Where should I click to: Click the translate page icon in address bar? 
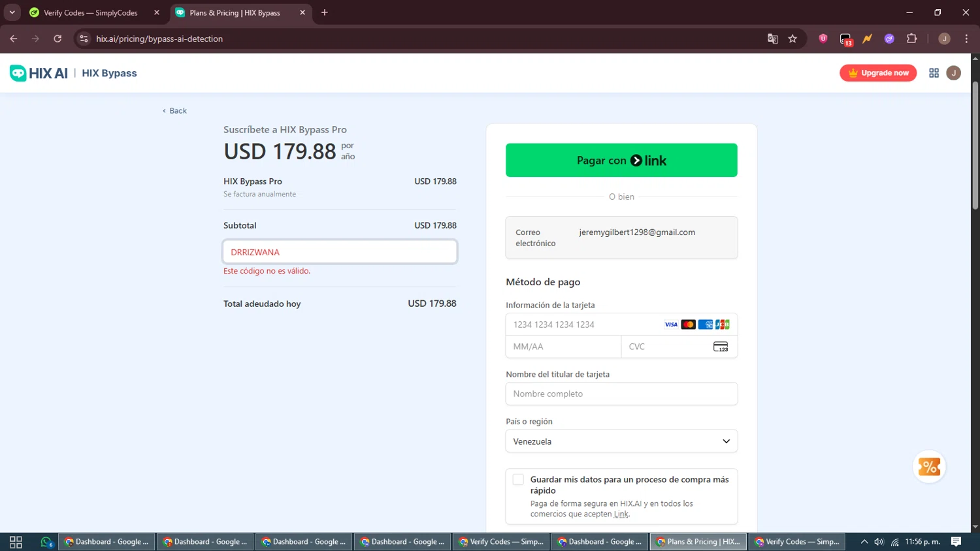click(x=773, y=39)
